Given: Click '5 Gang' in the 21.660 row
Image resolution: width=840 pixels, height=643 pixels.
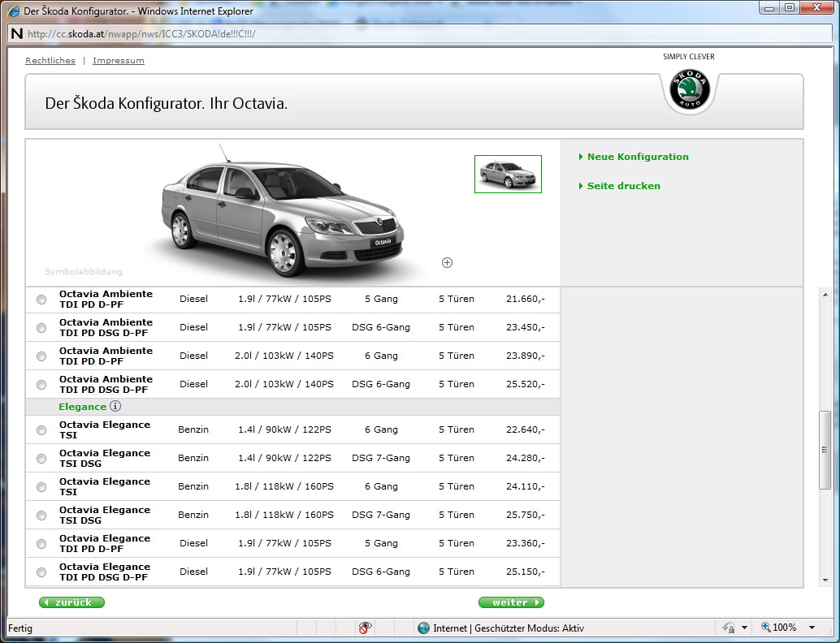Looking at the screenshot, I should 381,299.
